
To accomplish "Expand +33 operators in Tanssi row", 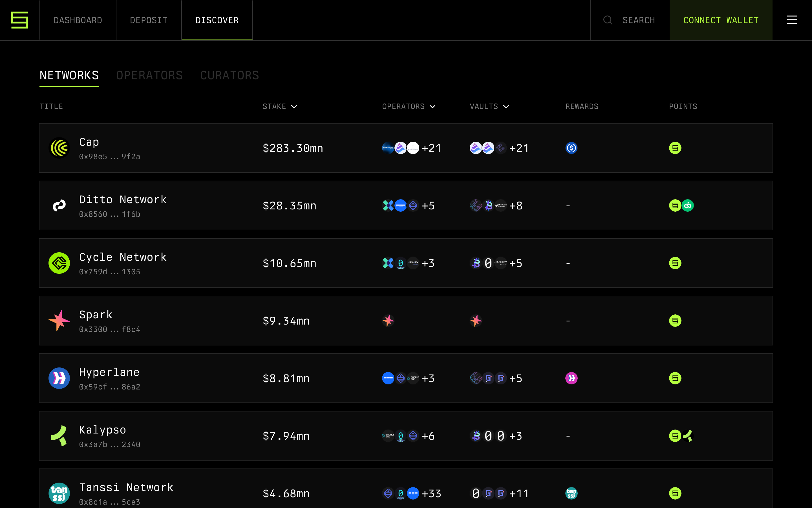I will [x=431, y=493].
